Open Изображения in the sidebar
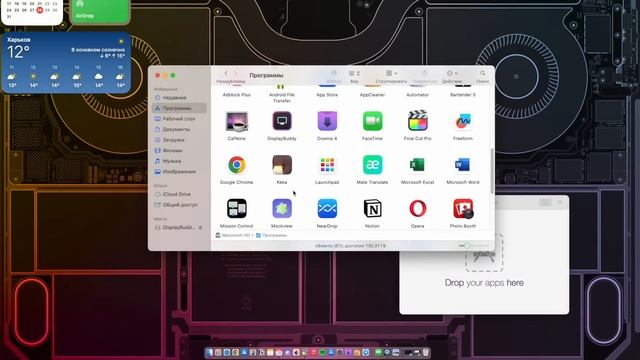The height and width of the screenshot is (360, 640). pyautogui.click(x=179, y=172)
